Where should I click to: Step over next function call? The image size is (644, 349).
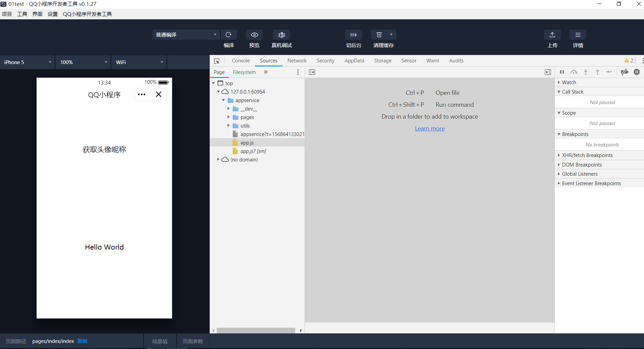(574, 72)
